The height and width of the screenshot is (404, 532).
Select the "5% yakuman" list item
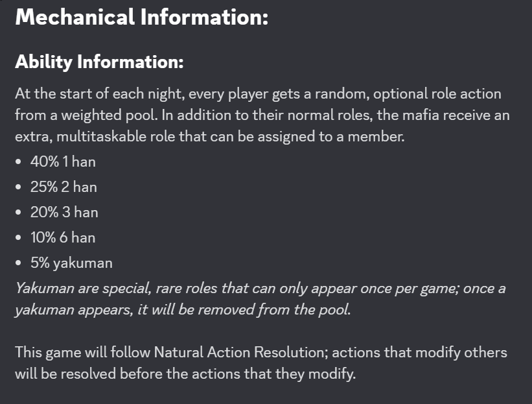click(x=71, y=263)
